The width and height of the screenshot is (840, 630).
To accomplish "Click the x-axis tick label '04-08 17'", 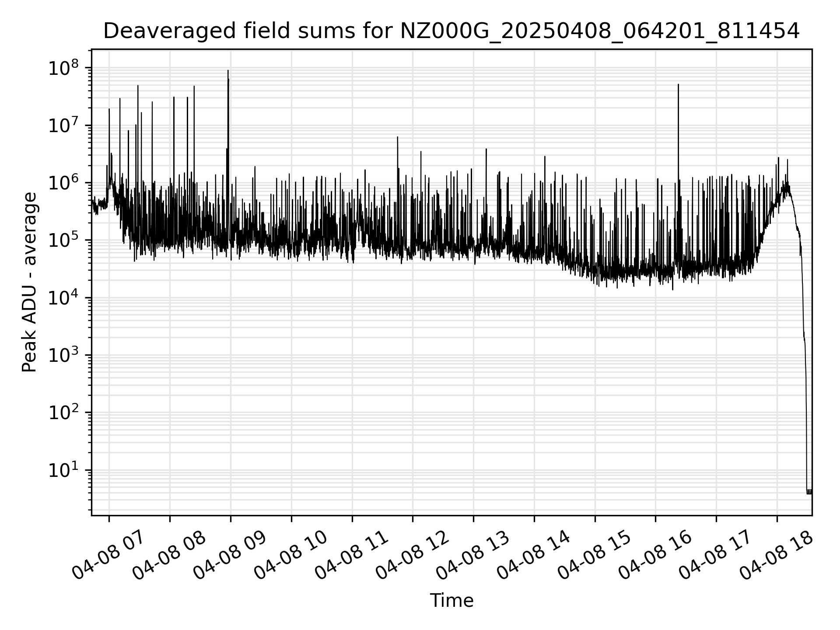I will [716, 556].
